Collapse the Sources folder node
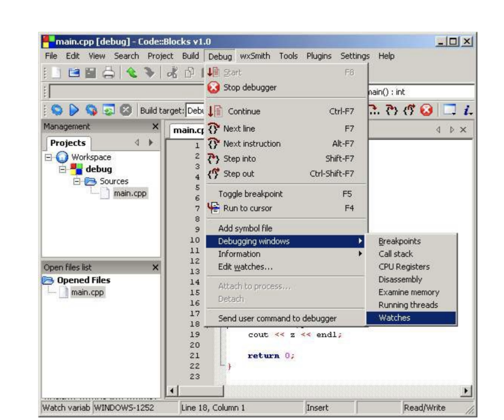This screenshot has height=420, width=504. click(x=76, y=181)
